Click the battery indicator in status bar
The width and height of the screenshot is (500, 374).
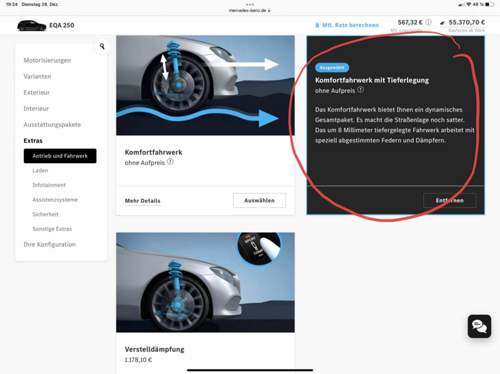pos(489,4)
